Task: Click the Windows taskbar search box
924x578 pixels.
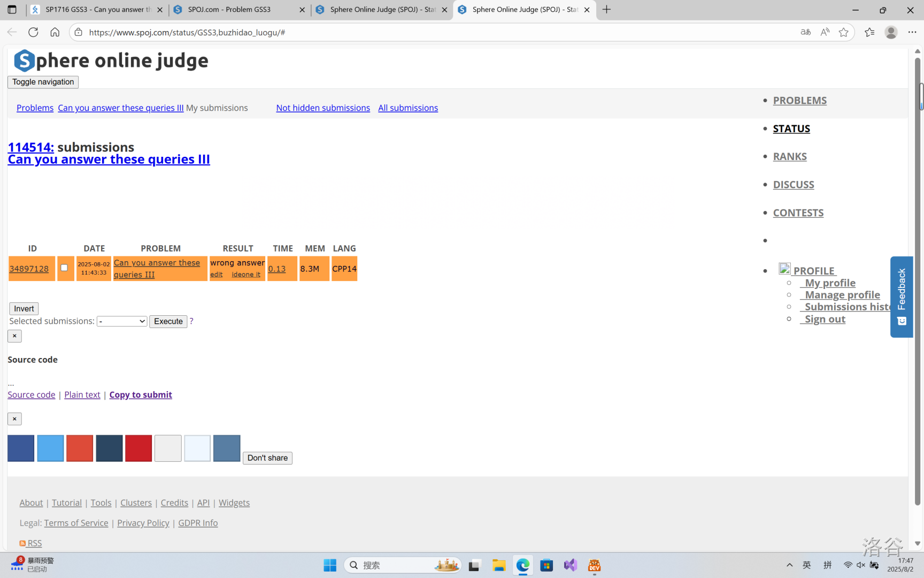Action: tap(402, 565)
